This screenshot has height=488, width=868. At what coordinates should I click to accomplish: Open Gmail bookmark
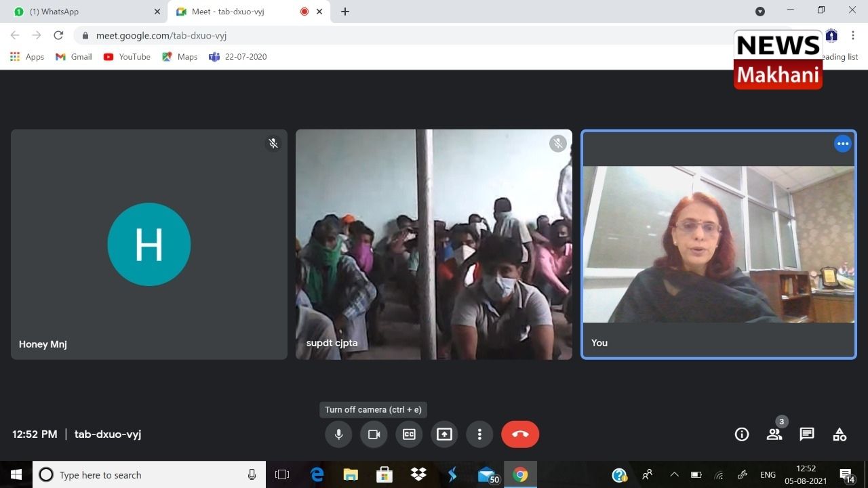(x=74, y=57)
